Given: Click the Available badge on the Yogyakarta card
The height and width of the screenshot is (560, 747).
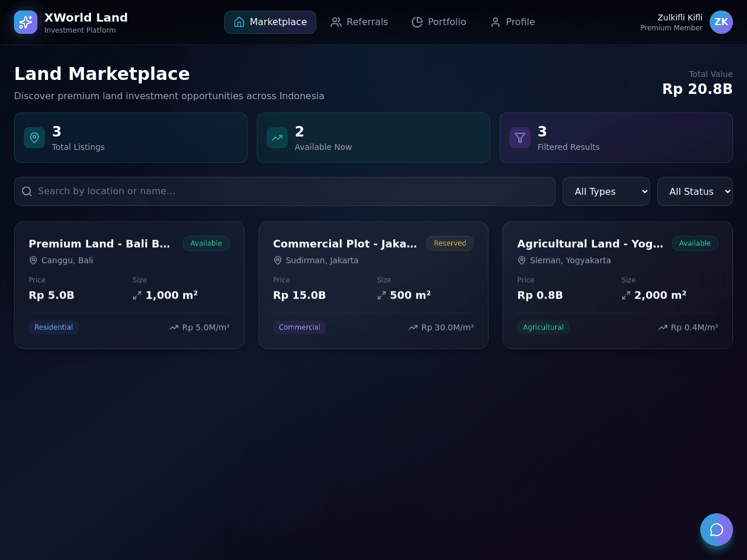Looking at the screenshot, I should click(x=694, y=243).
